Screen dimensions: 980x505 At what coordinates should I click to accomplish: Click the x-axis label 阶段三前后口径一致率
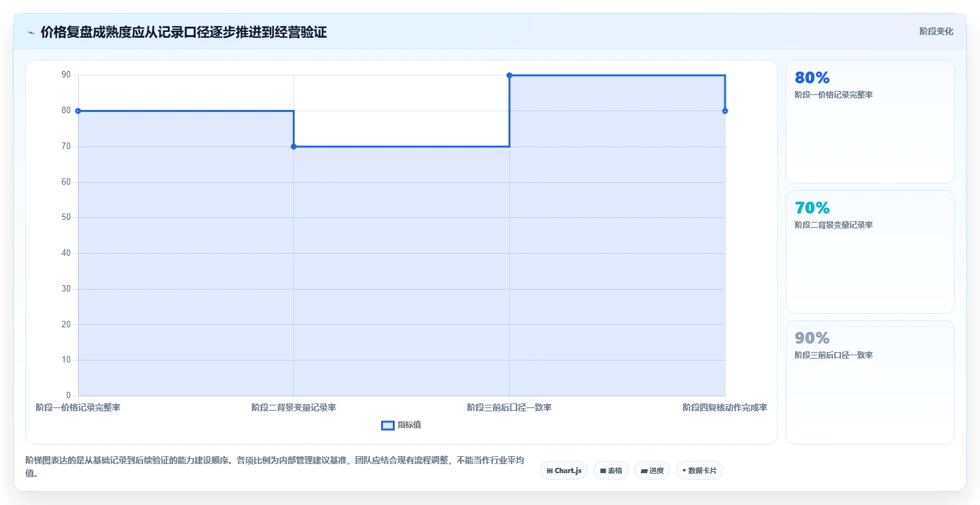click(509, 407)
